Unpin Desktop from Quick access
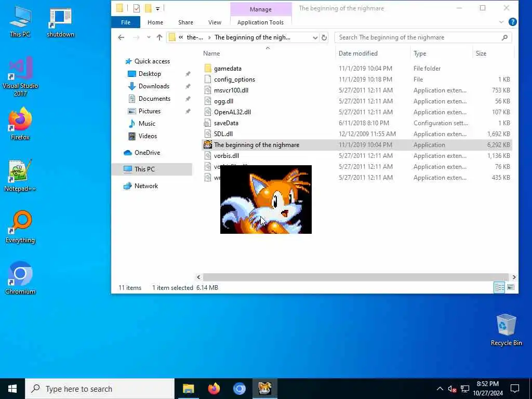This screenshot has height=399, width=532. click(x=188, y=74)
